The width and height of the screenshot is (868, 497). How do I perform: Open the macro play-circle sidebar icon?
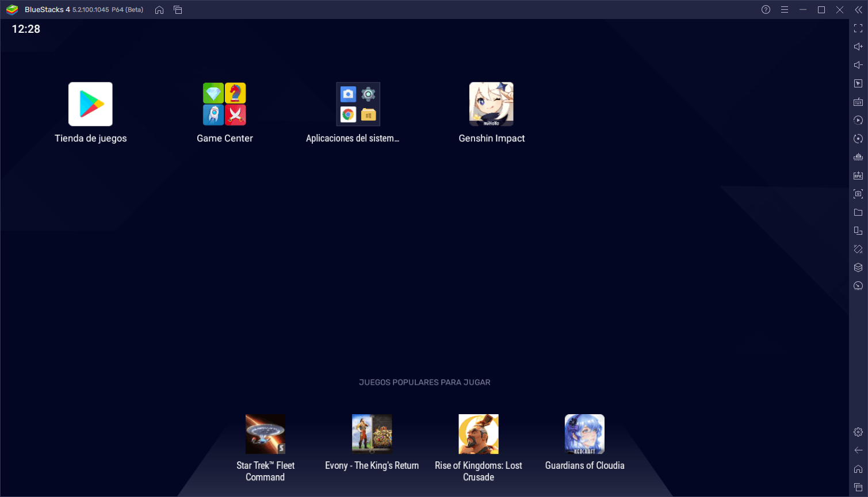click(x=858, y=120)
